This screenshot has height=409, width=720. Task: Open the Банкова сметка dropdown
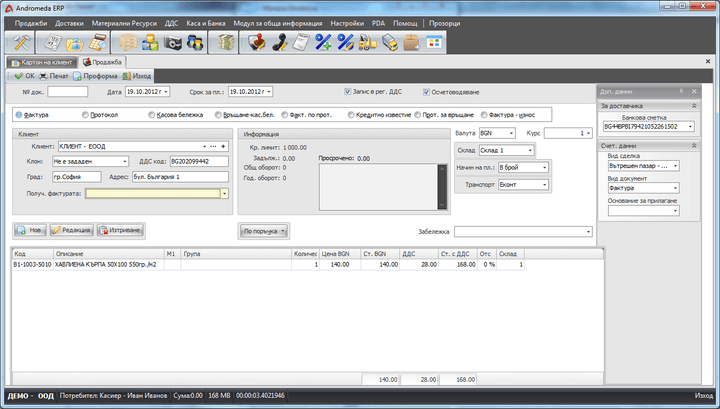tap(690, 127)
